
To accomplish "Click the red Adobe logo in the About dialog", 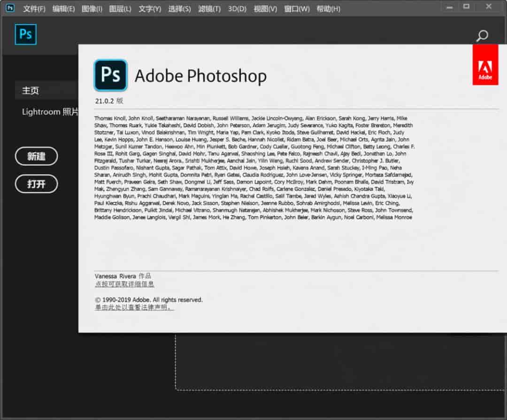I will point(485,65).
